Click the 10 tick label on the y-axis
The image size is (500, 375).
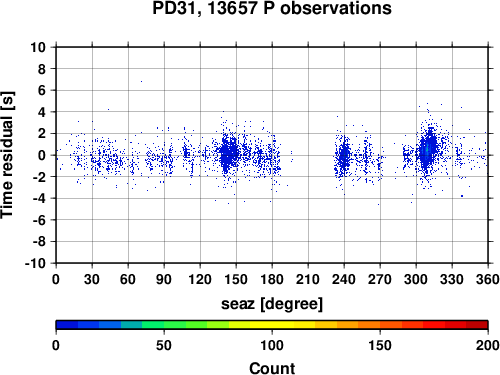[38, 47]
